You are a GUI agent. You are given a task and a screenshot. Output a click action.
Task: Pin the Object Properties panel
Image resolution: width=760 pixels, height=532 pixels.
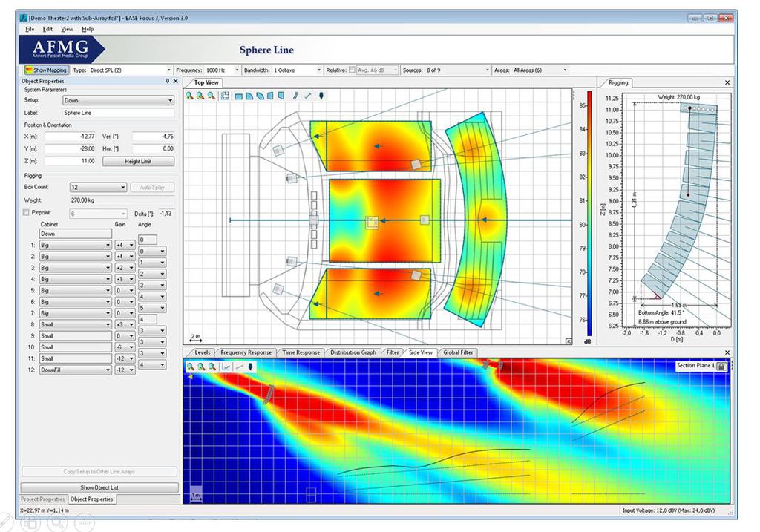coord(167,81)
